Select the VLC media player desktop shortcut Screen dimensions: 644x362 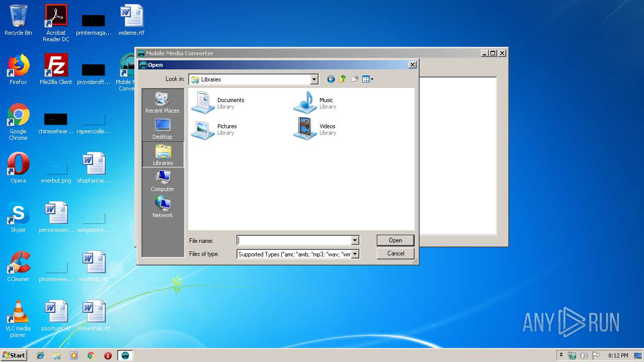[x=18, y=319]
